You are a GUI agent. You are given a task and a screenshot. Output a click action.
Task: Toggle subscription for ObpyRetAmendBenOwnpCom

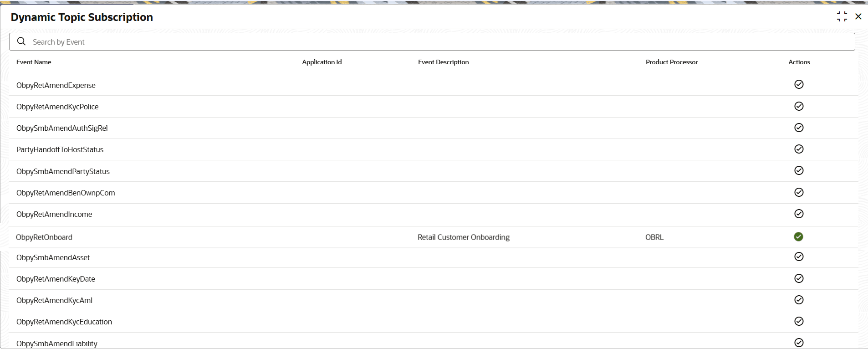pyautogui.click(x=799, y=192)
